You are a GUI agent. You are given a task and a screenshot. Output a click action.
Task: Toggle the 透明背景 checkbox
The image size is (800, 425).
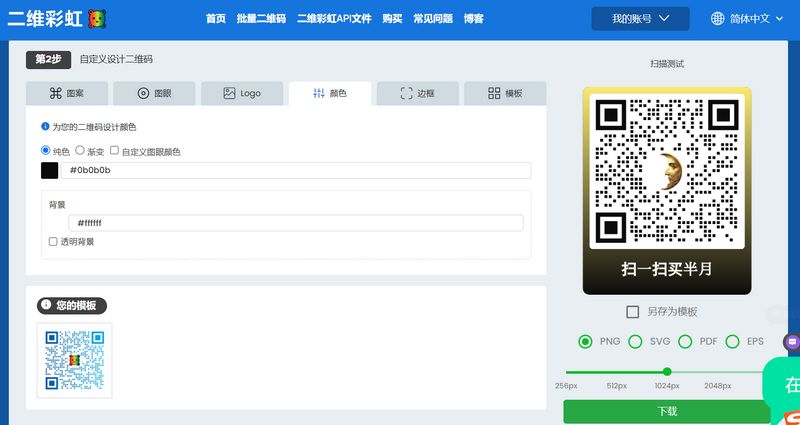click(53, 241)
